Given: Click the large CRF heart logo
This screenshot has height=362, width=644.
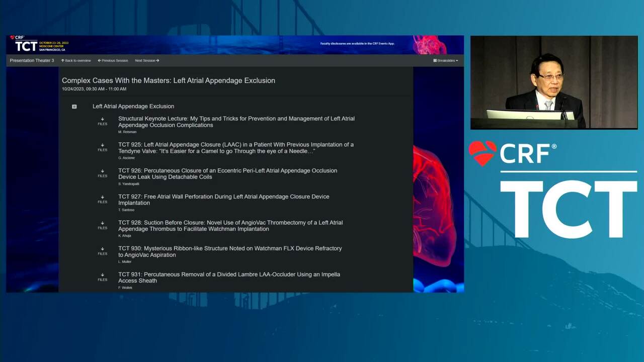Looking at the screenshot, I should pyautogui.click(x=482, y=153).
